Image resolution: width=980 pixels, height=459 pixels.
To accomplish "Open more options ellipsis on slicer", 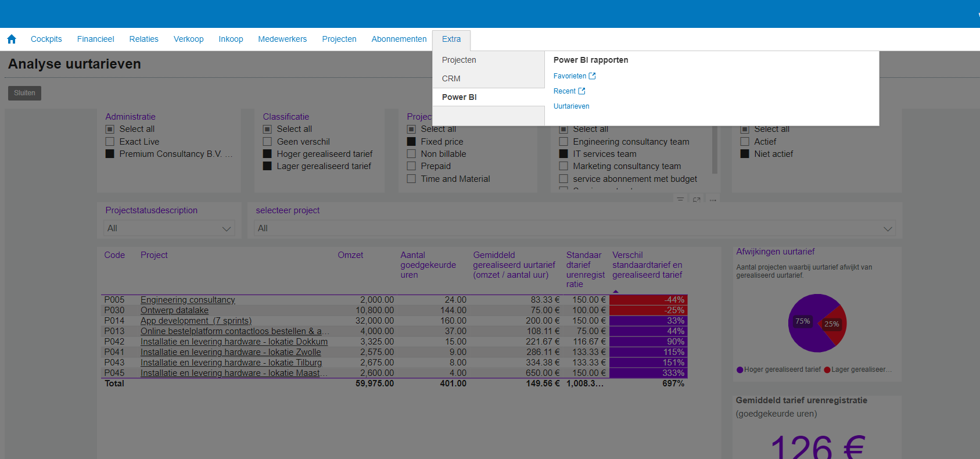I will (x=713, y=200).
